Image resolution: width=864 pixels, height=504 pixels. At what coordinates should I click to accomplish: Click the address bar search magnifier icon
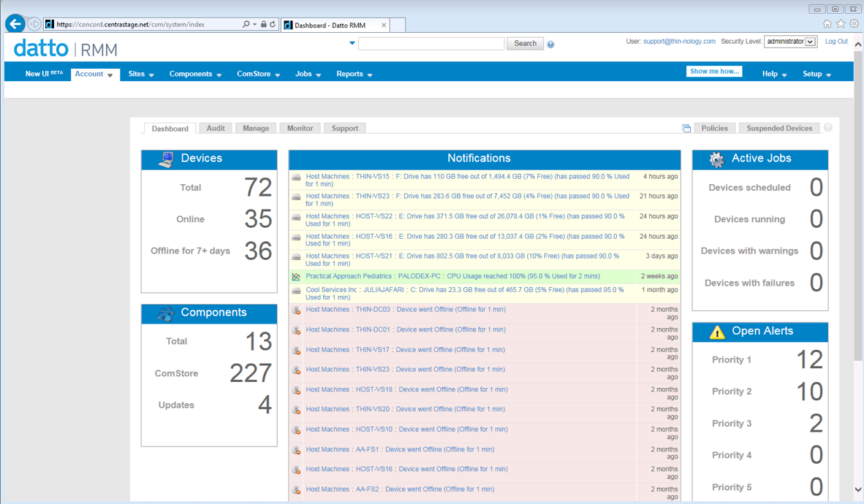click(x=246, y=24)
